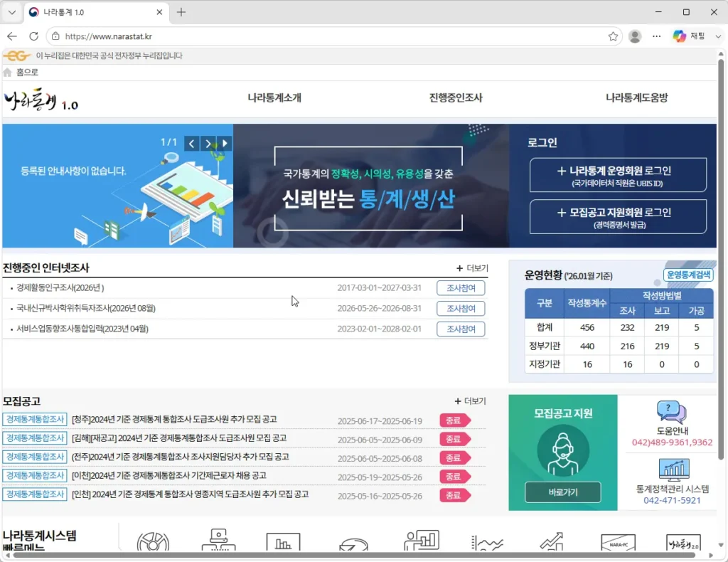Bookmark this page with the star icon
This screenshot has width=728, height=562.
pos(613,36)
